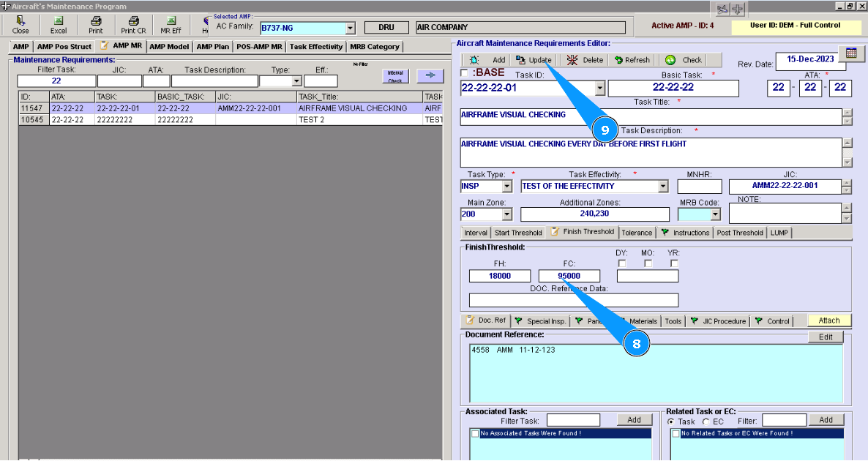Open the Tools tab

[673, 321]
